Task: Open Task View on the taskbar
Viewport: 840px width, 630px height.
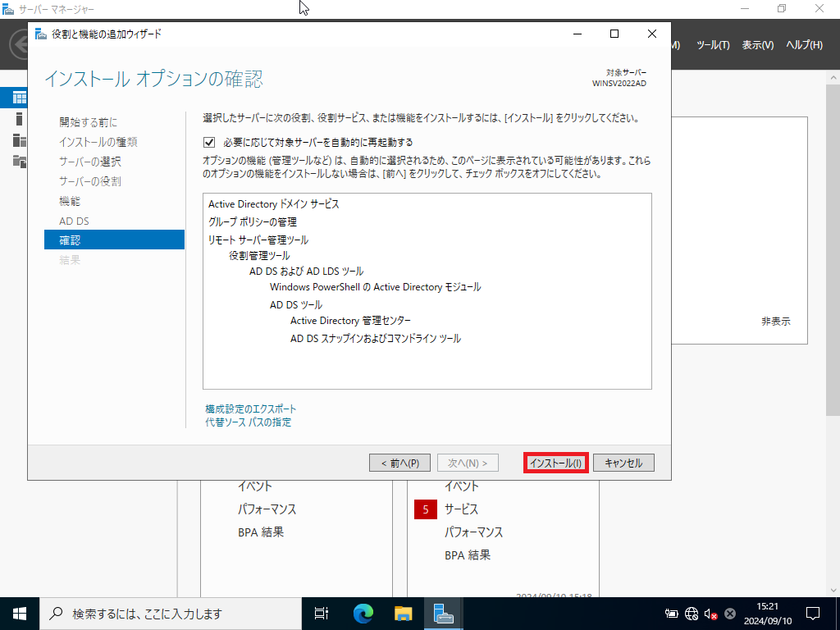Action: point(322,614)
